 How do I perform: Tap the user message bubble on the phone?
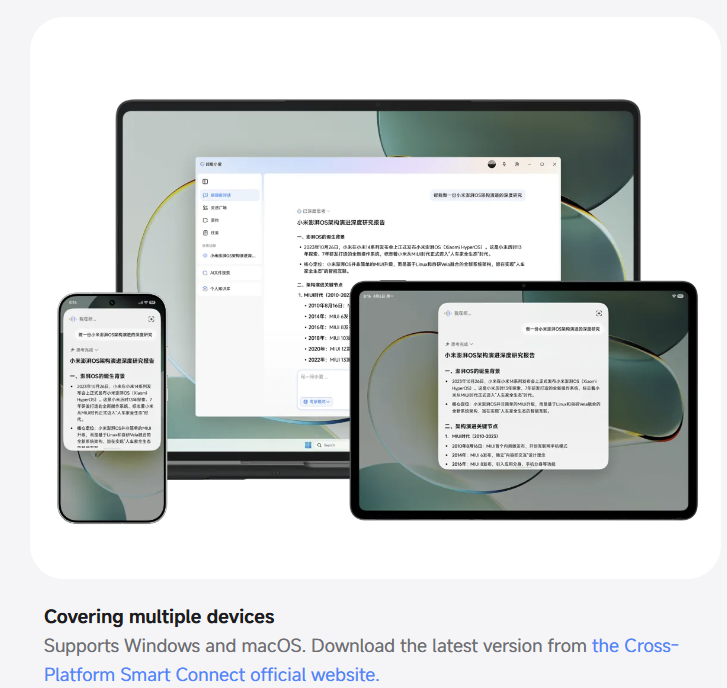[115, 334]
